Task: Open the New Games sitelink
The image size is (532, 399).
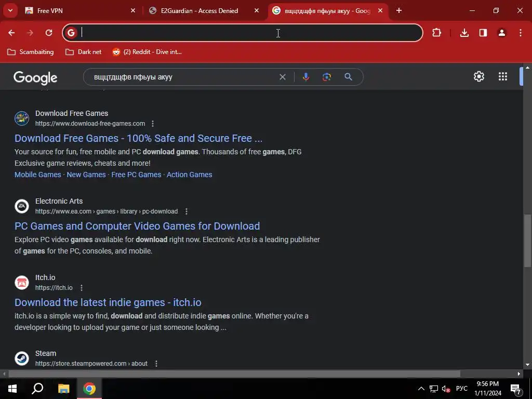Action: coord(86,175)
